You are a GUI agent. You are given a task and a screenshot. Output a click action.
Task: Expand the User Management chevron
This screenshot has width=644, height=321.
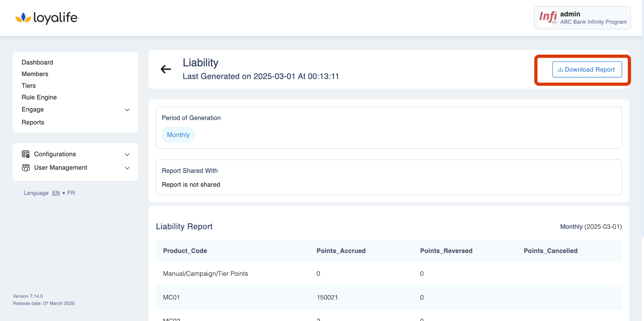(x=127, y=168)
